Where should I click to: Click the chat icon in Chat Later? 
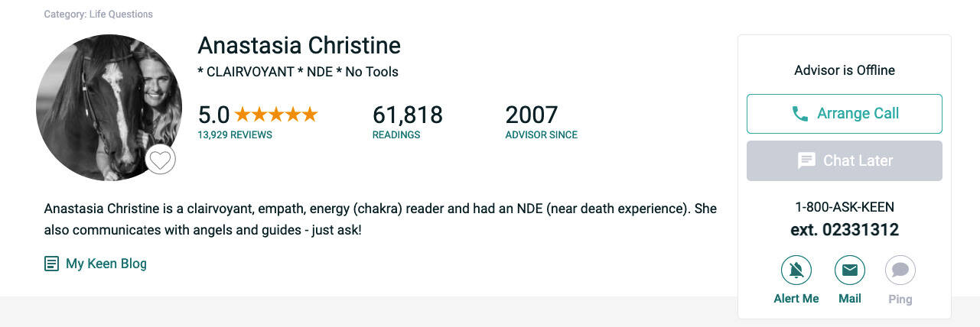(806, 160)
